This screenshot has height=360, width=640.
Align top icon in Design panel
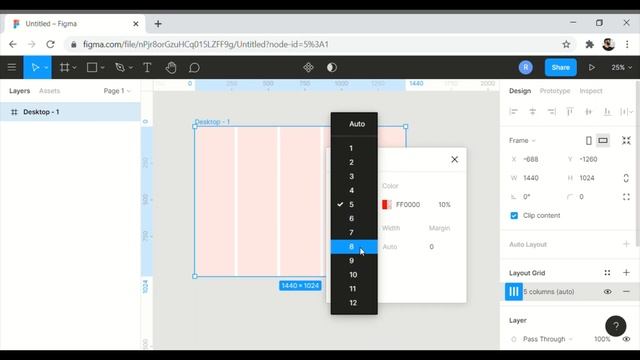tap(570, 111)
